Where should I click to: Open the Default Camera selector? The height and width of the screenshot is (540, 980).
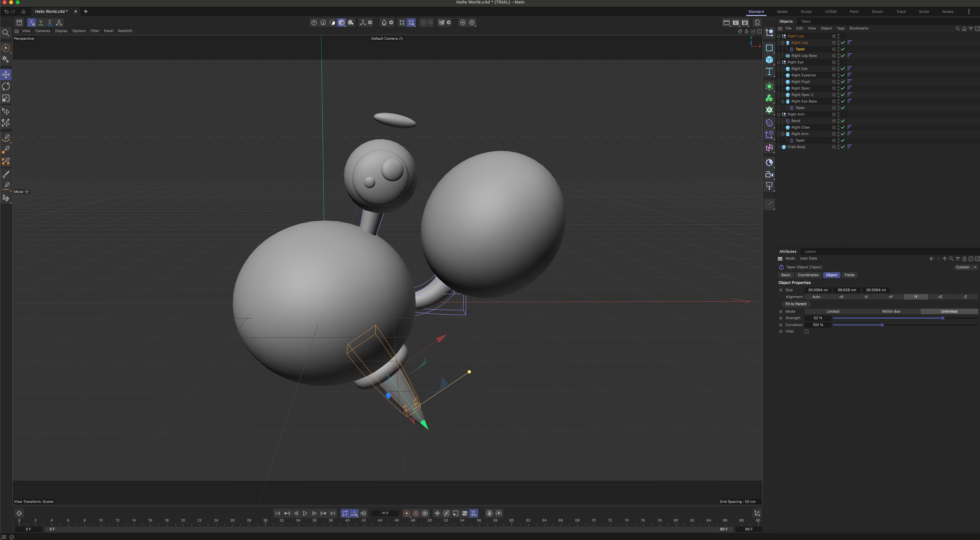387,38
